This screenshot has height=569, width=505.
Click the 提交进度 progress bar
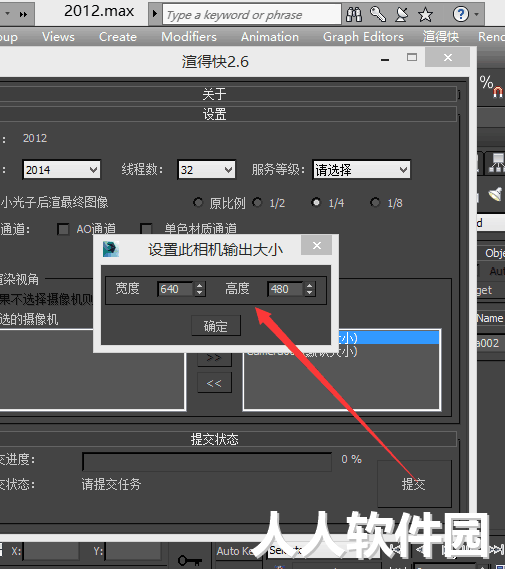click(207, 462)
